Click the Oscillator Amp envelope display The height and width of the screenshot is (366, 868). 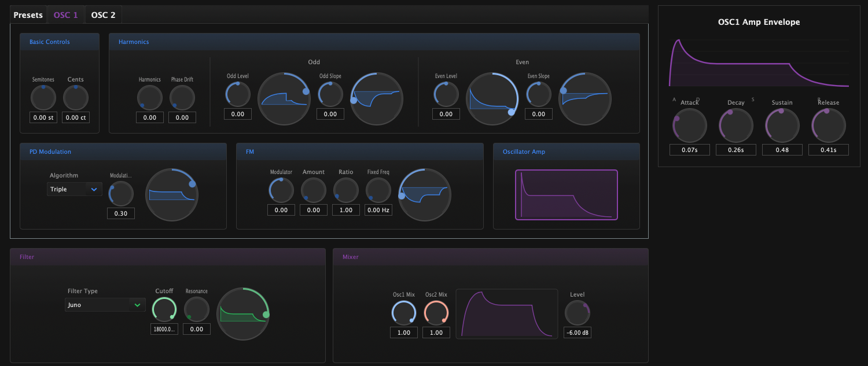[x=566, y=195]
